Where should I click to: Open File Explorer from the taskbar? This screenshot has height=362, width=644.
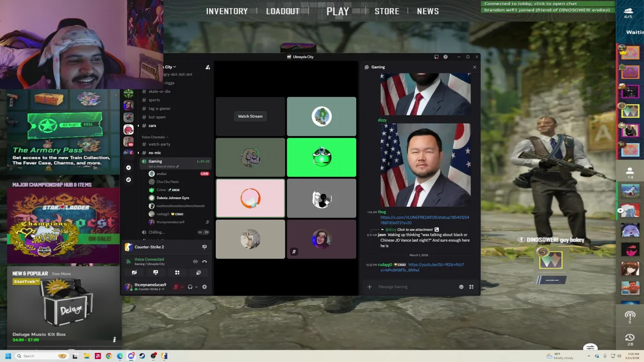(x=87, y=356)
